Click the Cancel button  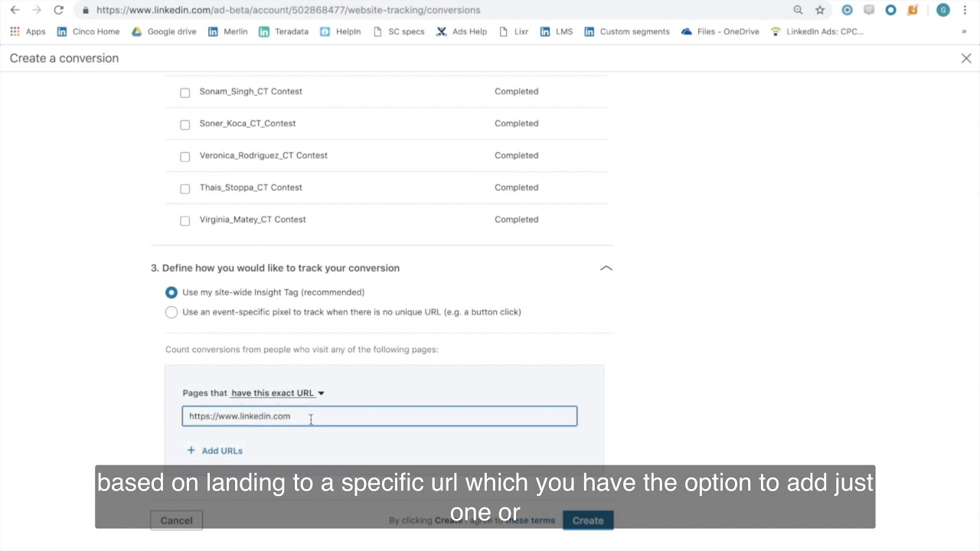tap(176, 520)
